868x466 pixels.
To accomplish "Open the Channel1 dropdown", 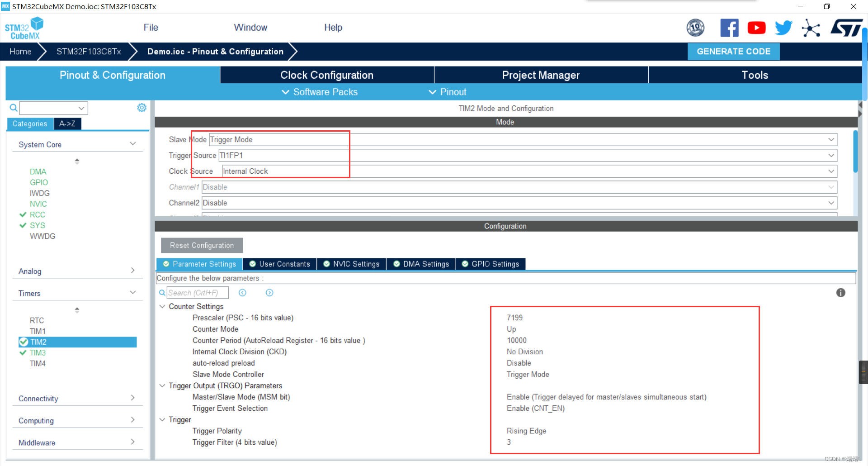I will pos(519,187).
